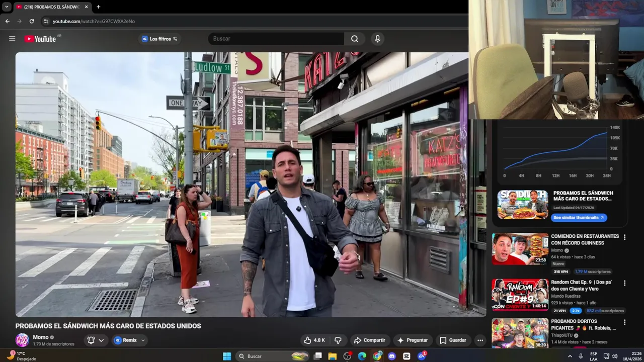
Task: Reload the YouTube page
Action: pyautogui.click(x=32, y=21)
